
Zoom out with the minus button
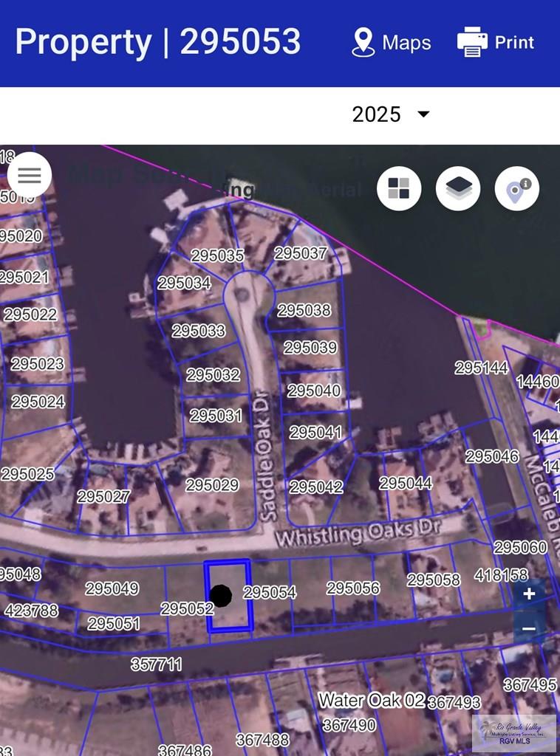(x=529, y=628)
